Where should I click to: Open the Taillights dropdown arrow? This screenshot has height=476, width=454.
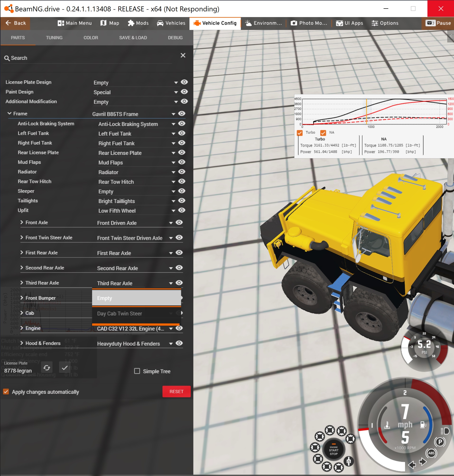(x=173, y=201)
